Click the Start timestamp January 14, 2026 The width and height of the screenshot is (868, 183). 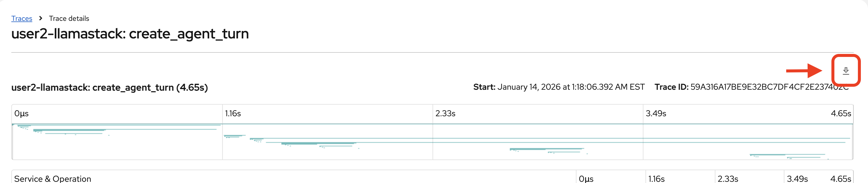click(571, 87)
